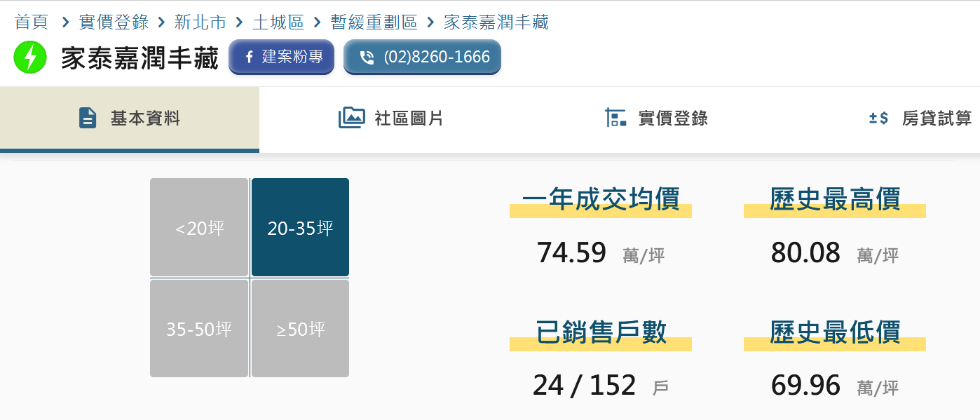Click the phone icon beside (02)8260-1666
The height and width of the screenshot is (420, 980).
[367, 57]
